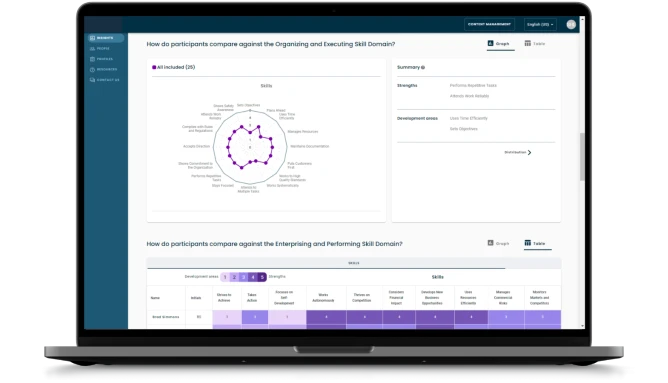Image resolution: width=668 pixels, height=383 pixels.
Task: Click Complies with Rules and Regulations label
Action: click(x=197, y=129)
